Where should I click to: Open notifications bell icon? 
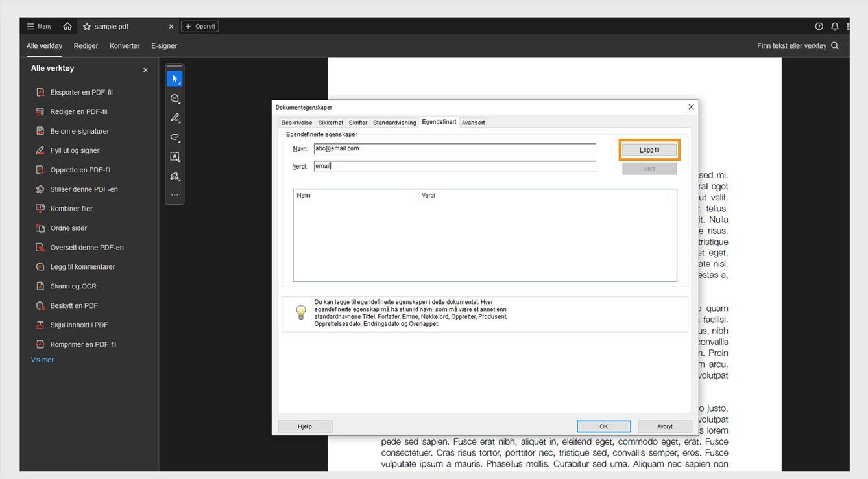point(835,27)
